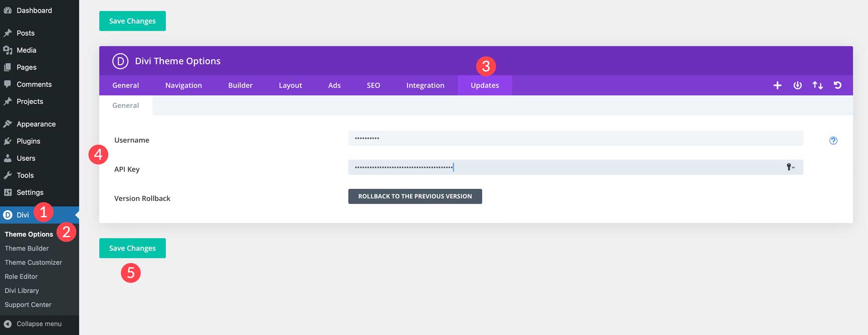Click the Username field label text
This screenshot has width=868, height=335.
(x=132, y=140)
